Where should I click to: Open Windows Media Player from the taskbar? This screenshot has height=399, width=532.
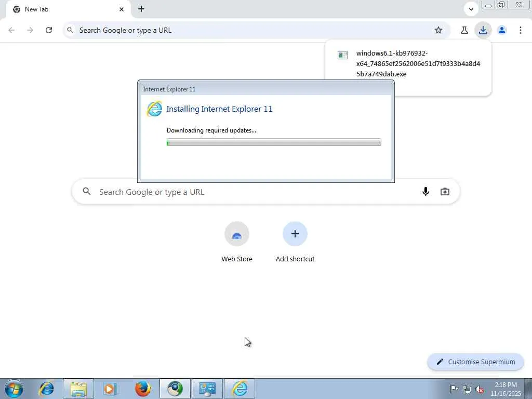[110, 389]
